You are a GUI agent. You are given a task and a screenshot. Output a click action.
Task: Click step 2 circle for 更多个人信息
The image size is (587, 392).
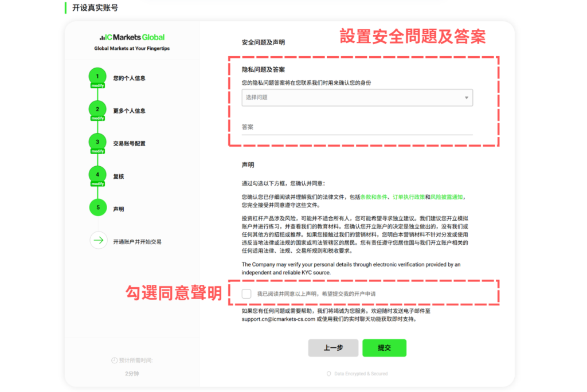click(98, 109)
